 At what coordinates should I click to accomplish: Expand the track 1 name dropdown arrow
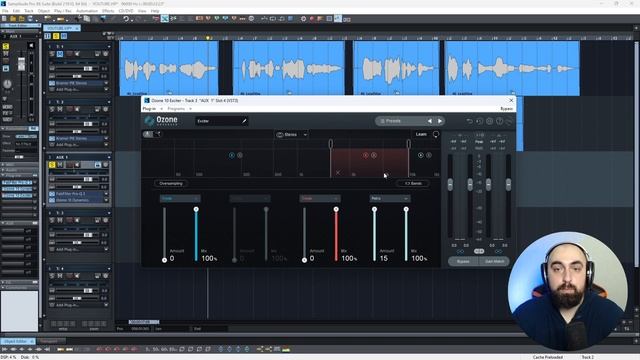[109, 47]
